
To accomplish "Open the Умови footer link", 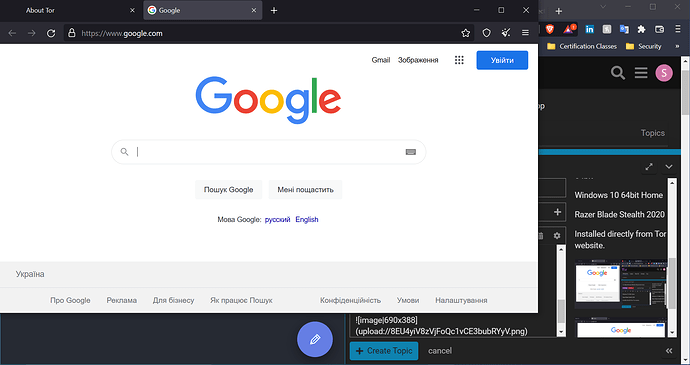I will (x=408, y=300).
